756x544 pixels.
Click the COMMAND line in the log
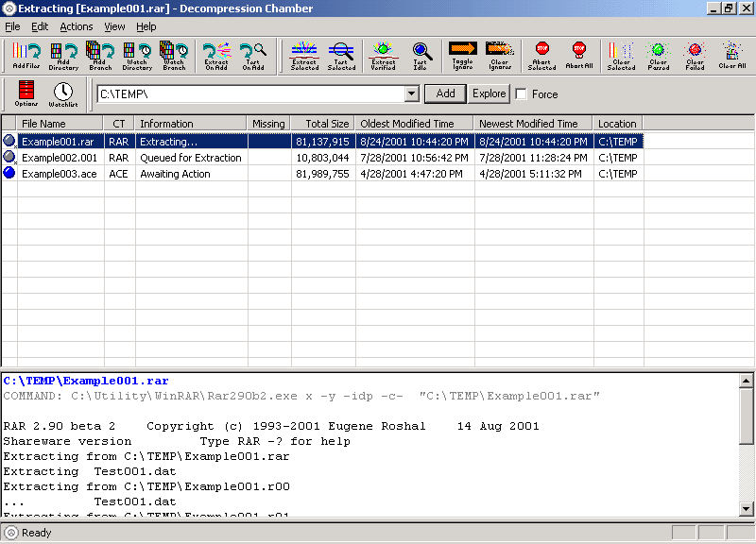(x=301, y=396)
